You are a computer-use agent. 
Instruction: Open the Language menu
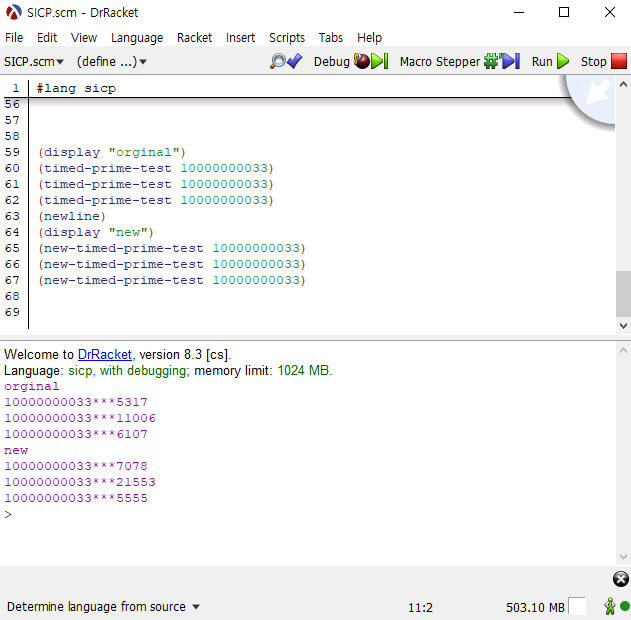tap(137, 37)
